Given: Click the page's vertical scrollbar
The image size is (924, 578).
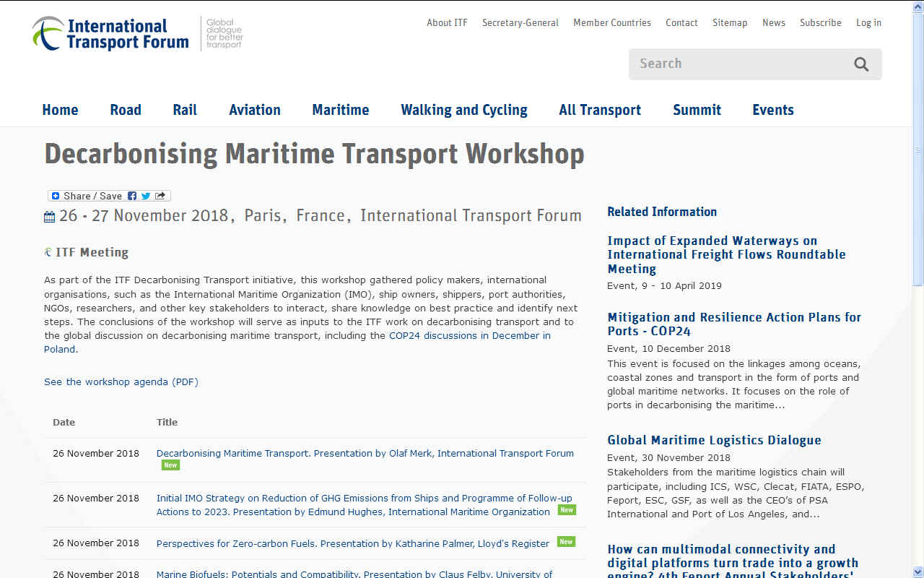Looking at the screenshot, I should coord(918,289).
